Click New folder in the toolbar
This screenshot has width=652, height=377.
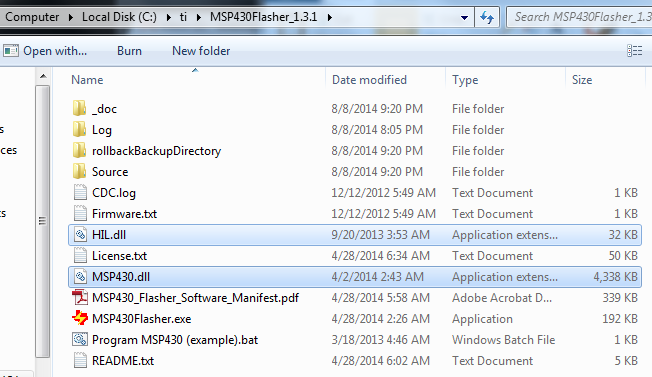click(x=201, y=51)
